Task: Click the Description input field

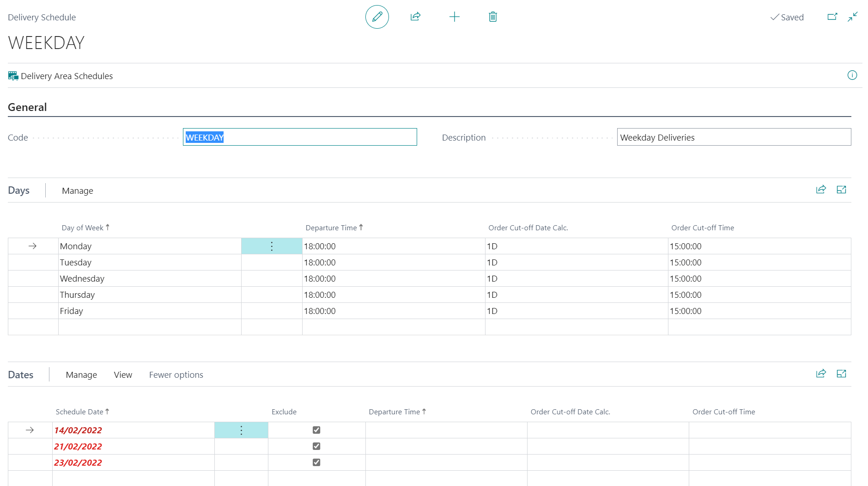Action: (734, 137)
